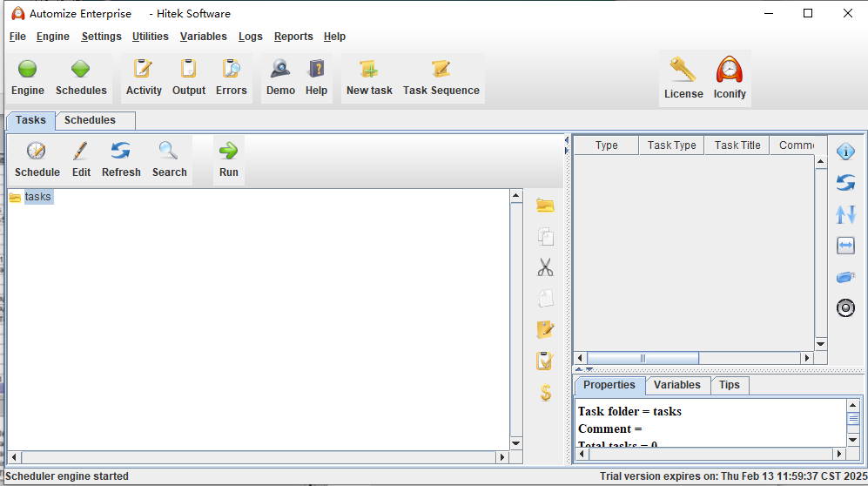Sort by the Task Type column header
The image size is (868, 486).
[x=671, y=145]
